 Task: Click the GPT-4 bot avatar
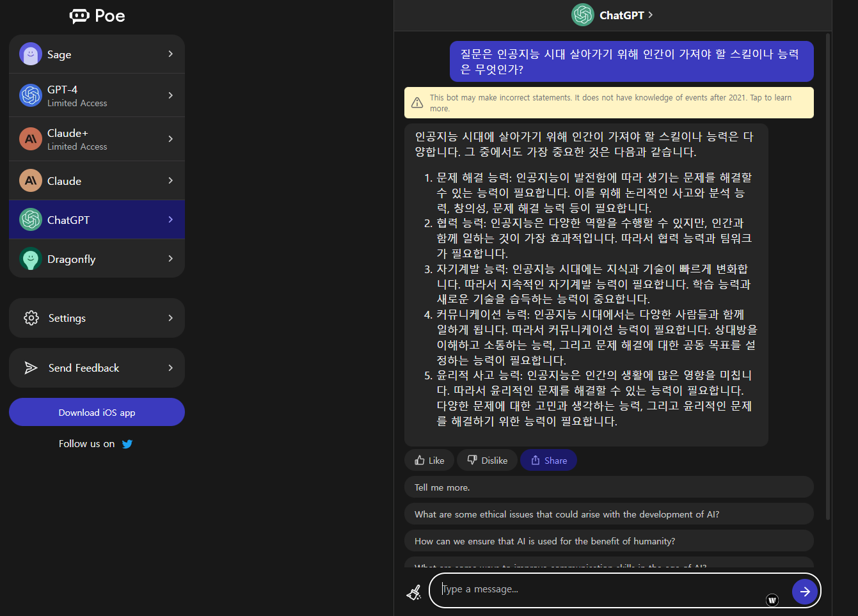(x=31, y=95)
